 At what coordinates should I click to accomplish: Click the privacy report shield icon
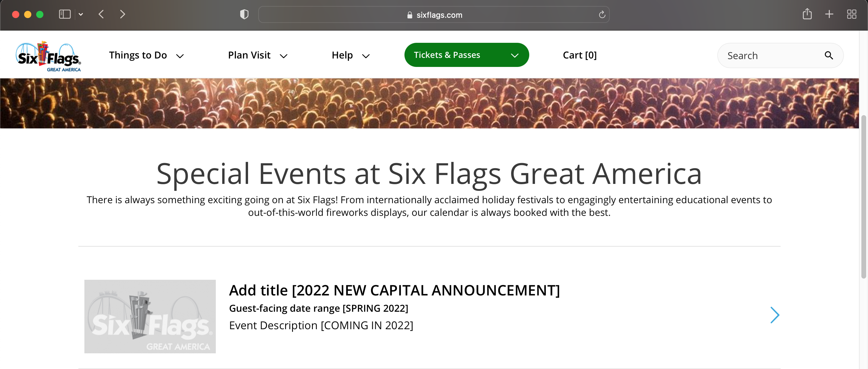coord(244,14)
